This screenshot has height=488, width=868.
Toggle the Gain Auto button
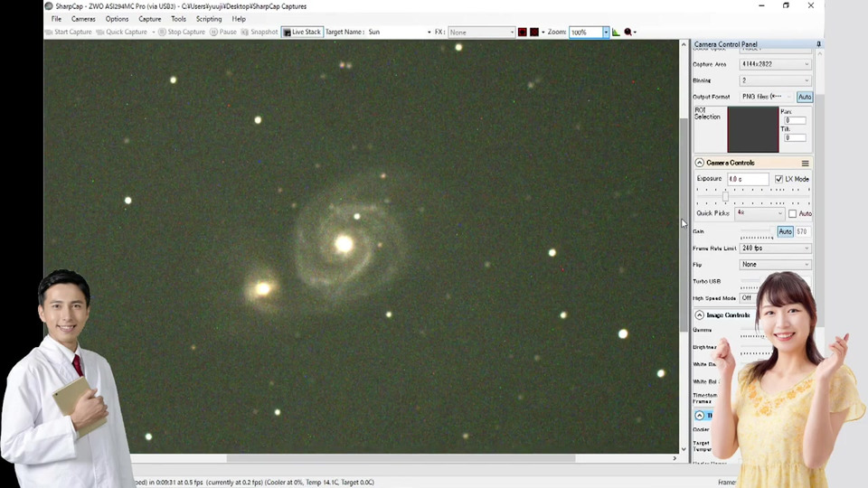coord(785,231)
